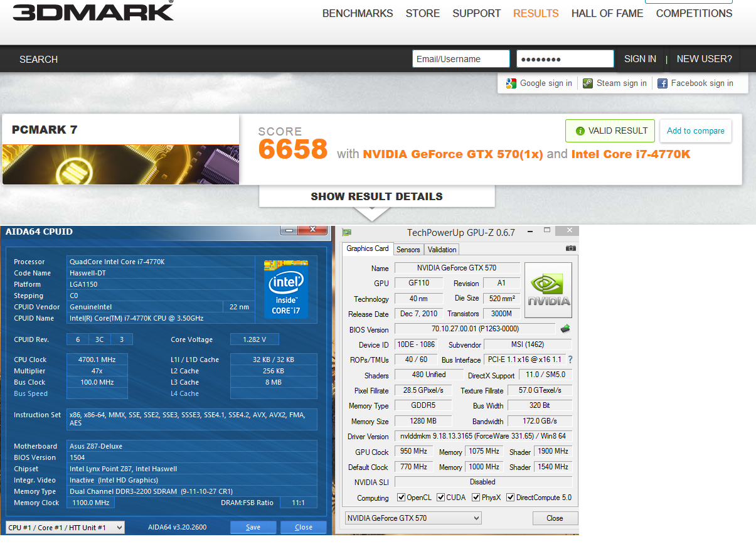
Task: Open the SUPPORT menu item
Action: (x=477, y=13)
